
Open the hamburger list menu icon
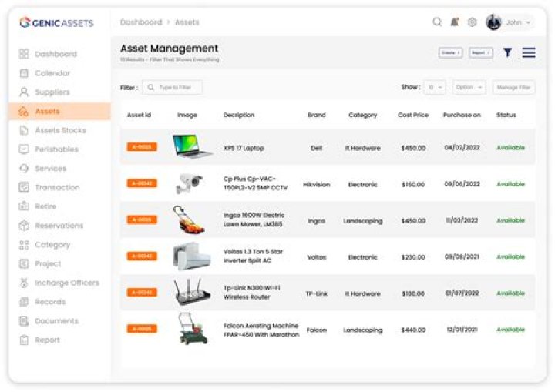529,52
